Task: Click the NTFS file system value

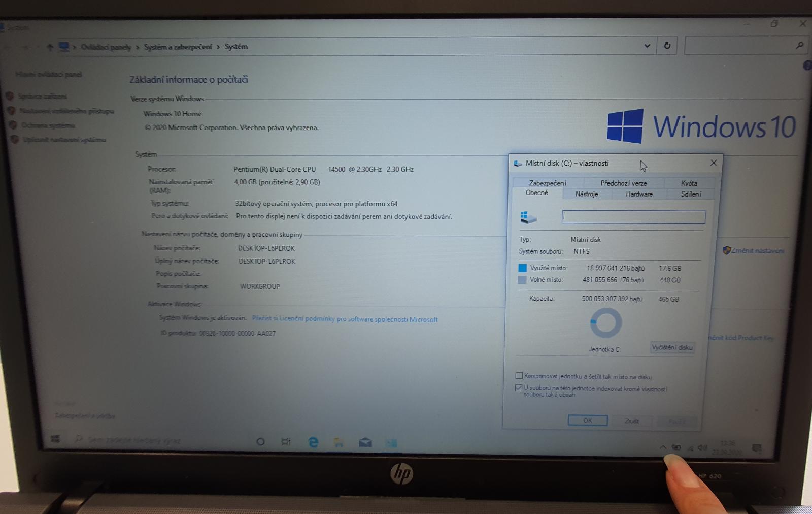Action: (x=582, y=251)
